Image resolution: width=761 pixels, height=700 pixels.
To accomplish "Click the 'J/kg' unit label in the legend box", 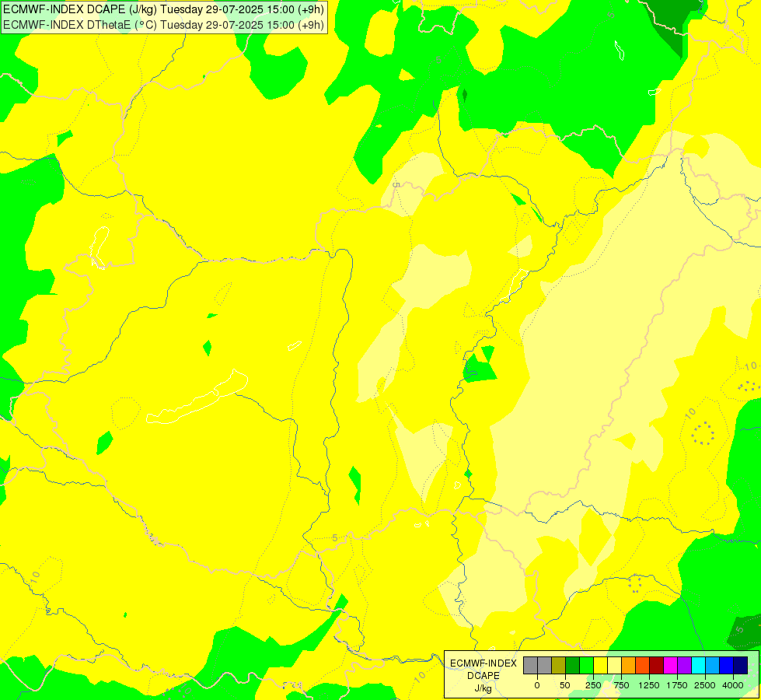I will [x=483, y=689].
